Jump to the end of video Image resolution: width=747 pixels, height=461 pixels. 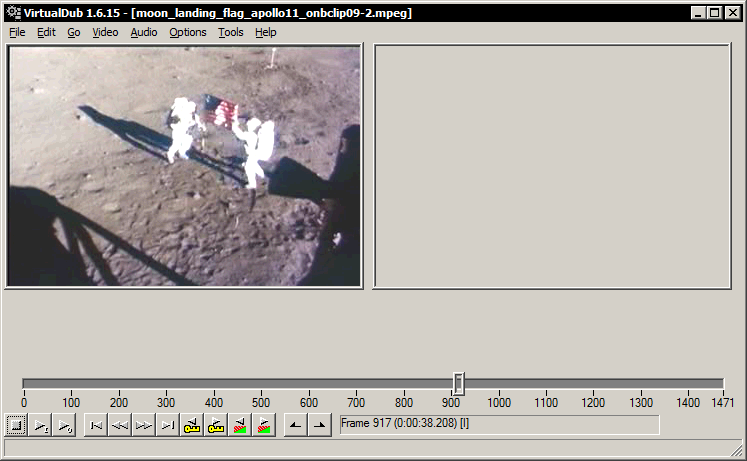[168, 425]
